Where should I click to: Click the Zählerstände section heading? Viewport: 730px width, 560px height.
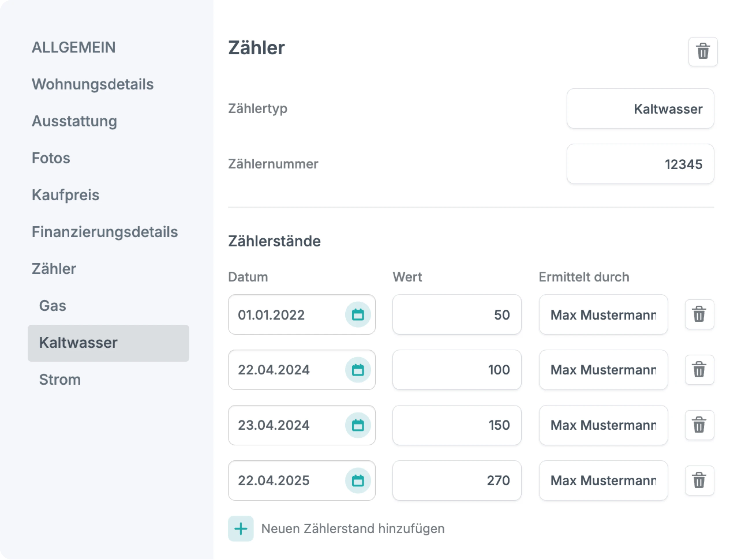(x=274, y=241)
